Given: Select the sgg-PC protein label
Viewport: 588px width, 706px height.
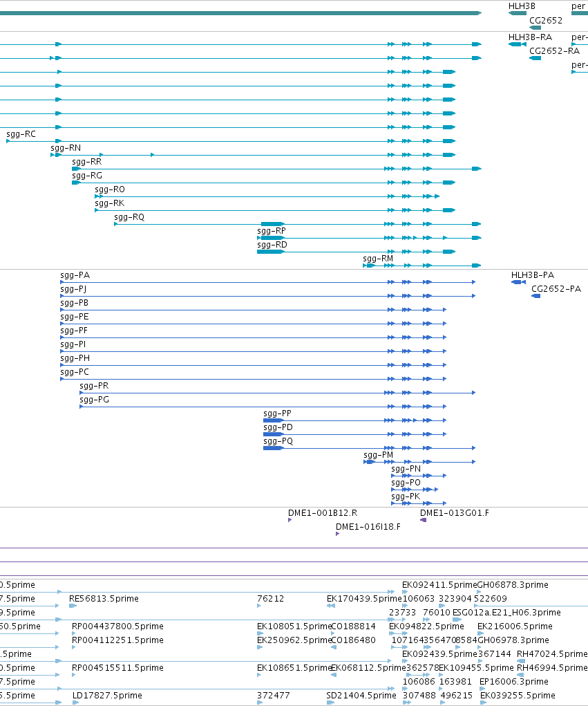Looking at the screenshot, I should [75, 372].
